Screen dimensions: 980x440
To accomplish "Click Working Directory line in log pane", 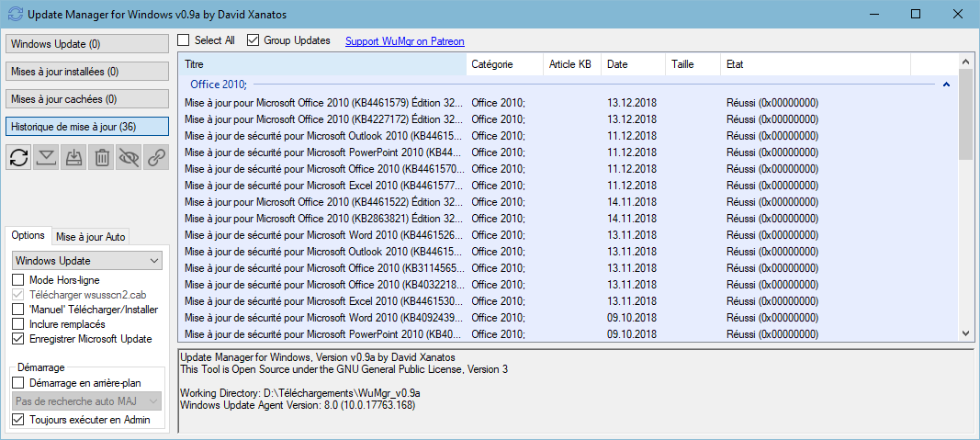I will point(299,393).
